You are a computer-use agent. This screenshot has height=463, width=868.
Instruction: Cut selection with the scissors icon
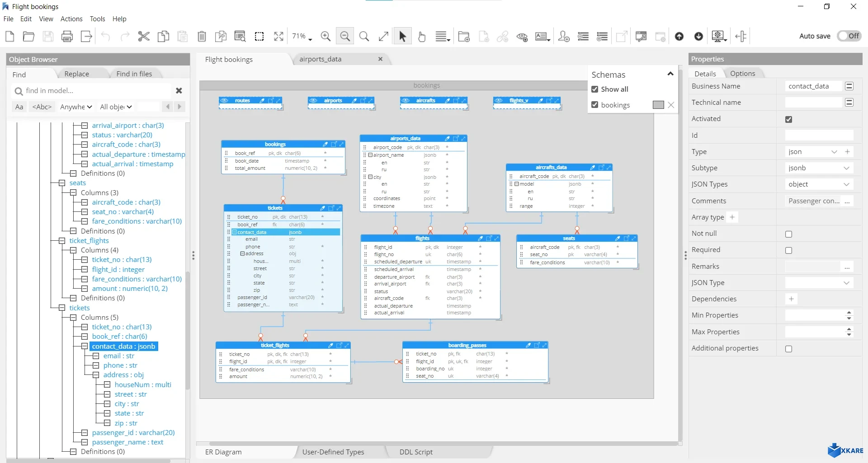(x=144, y=37)
